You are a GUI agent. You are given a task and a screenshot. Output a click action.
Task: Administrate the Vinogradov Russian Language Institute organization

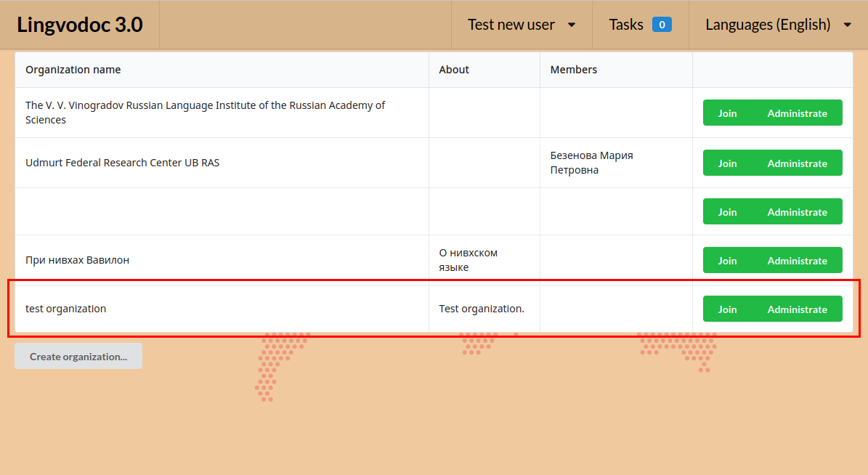click(798, 113)
